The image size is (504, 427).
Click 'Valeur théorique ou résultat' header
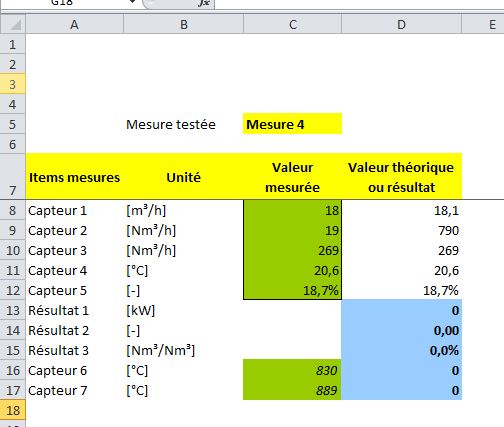coord(402,177)
